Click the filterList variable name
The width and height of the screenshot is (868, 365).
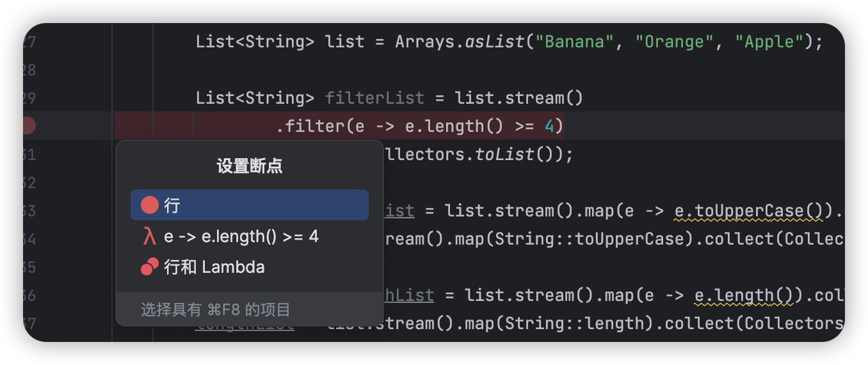pos(374,98)
